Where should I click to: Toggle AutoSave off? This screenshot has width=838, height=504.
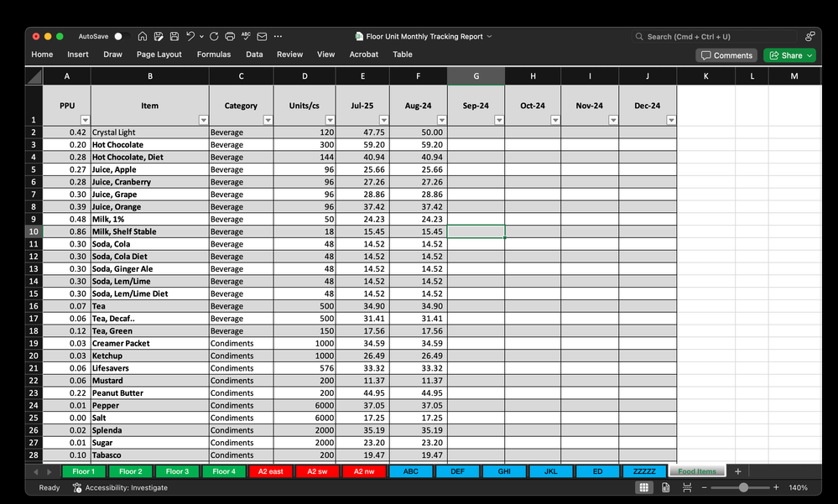click(122, 36)
